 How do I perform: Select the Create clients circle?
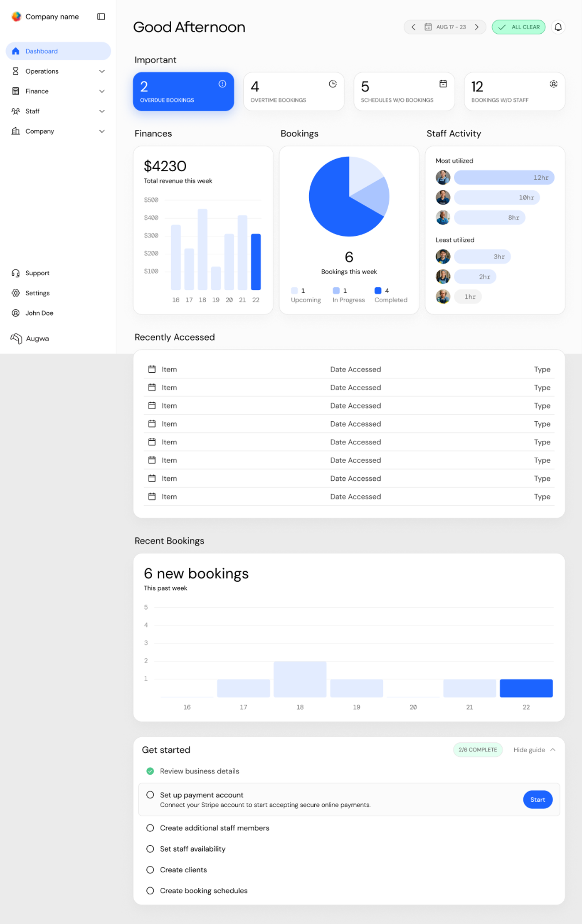[x=150, y=870]
